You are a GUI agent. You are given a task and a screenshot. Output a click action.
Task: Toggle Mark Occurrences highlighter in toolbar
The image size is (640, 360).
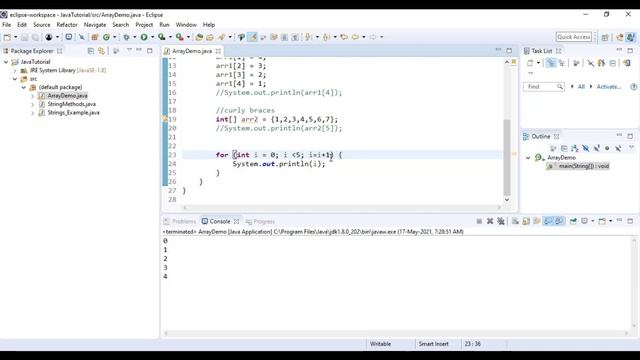point(252,37)
